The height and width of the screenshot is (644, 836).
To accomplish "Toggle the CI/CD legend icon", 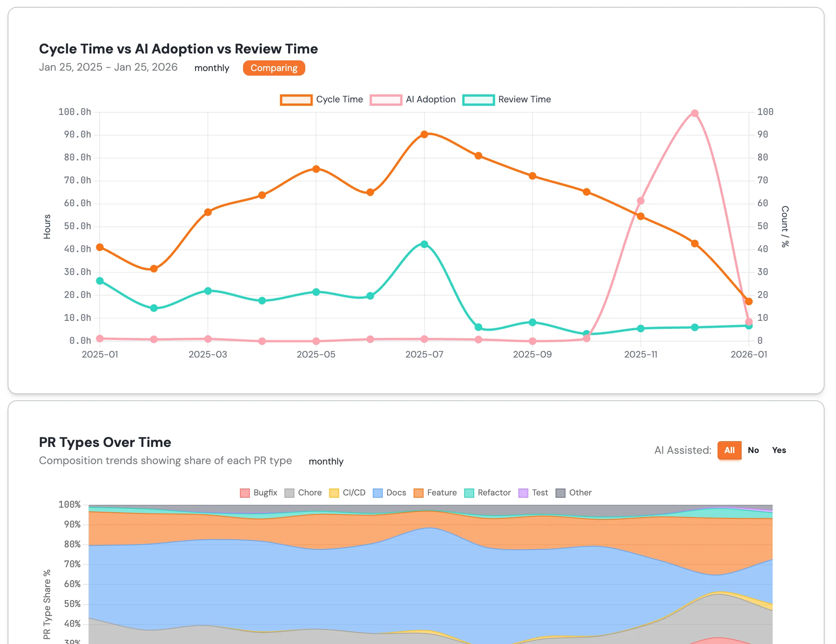I will 334,493.
